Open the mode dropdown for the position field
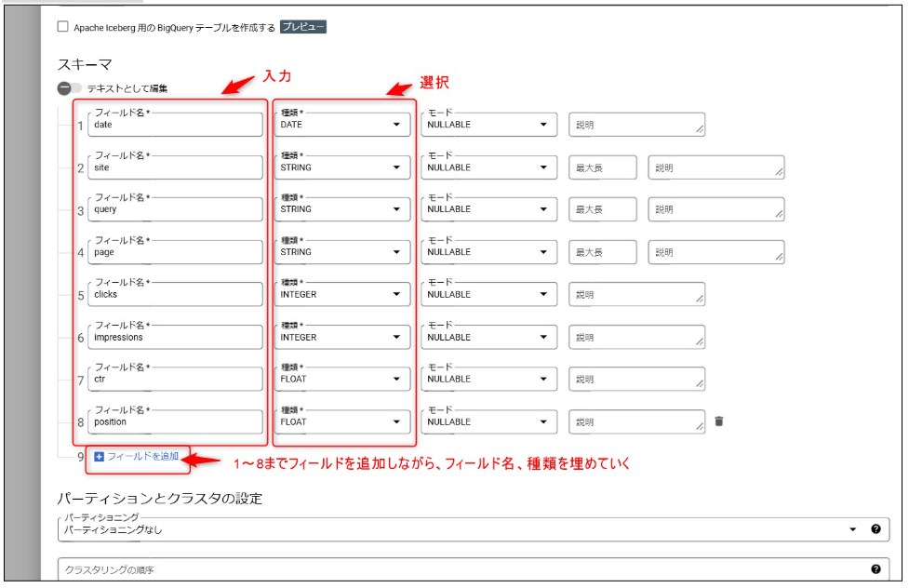 coord(488,422)
